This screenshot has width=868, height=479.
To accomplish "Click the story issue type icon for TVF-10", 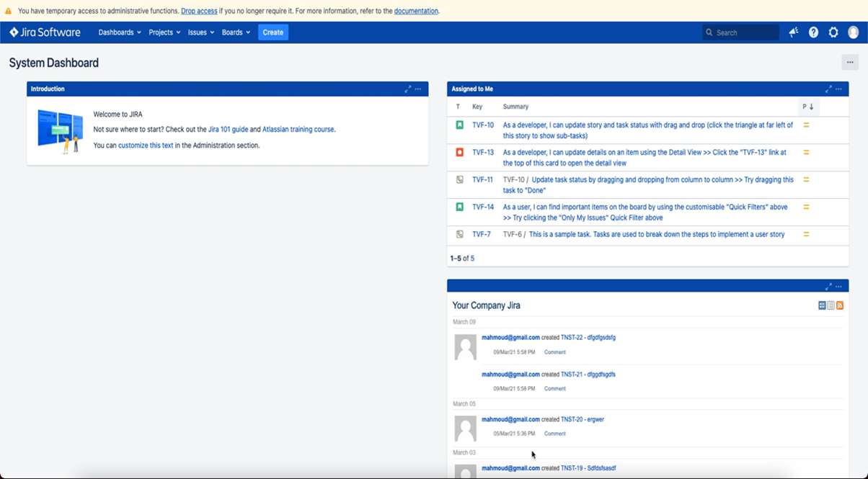I will coord(458,125).
